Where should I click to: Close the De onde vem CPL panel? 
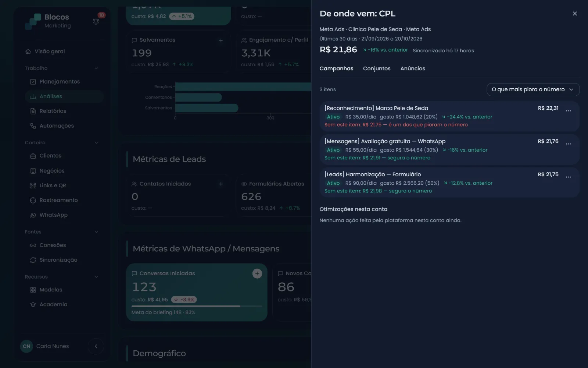pyautogui.click(x=575, y=14)
